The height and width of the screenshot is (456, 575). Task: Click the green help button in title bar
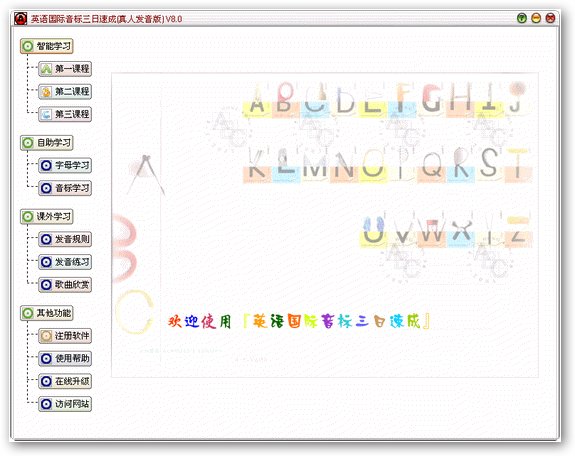click(521, 18)
